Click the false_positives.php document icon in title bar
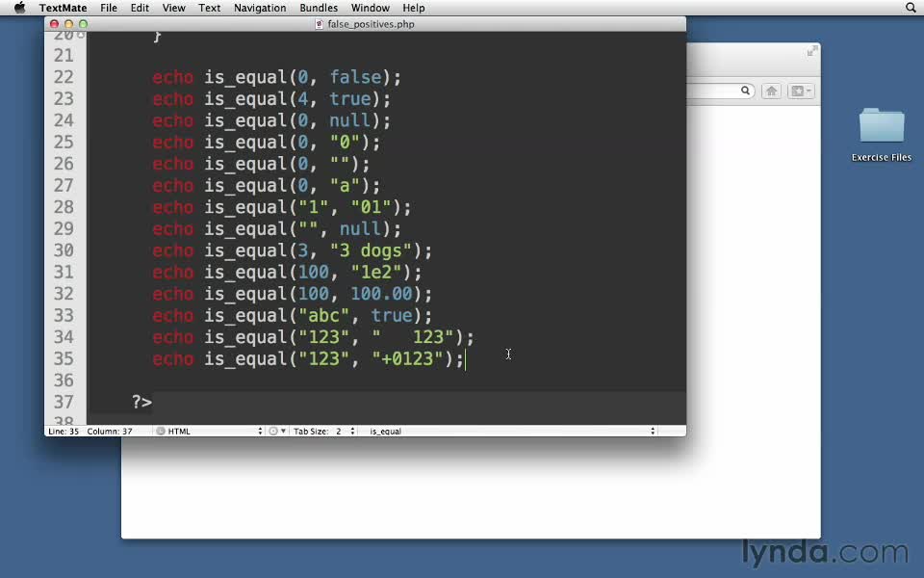The width and height of the screenshot is (924, 578). pos(320,24)
